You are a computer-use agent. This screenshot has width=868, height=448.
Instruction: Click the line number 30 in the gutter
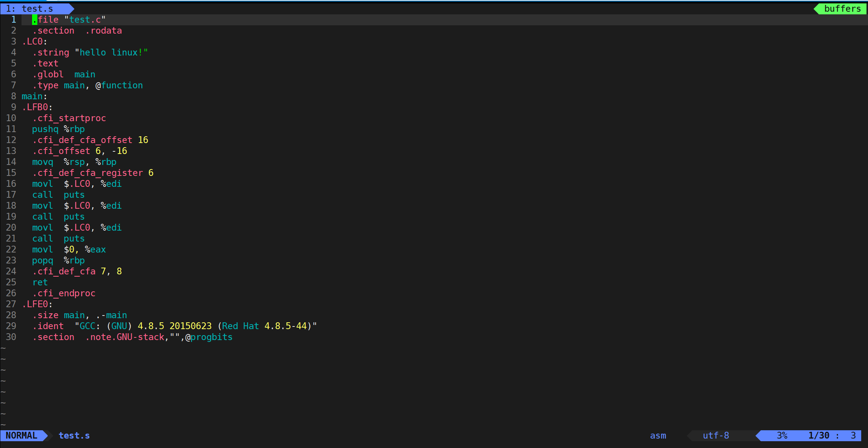(x=11, y=337)
